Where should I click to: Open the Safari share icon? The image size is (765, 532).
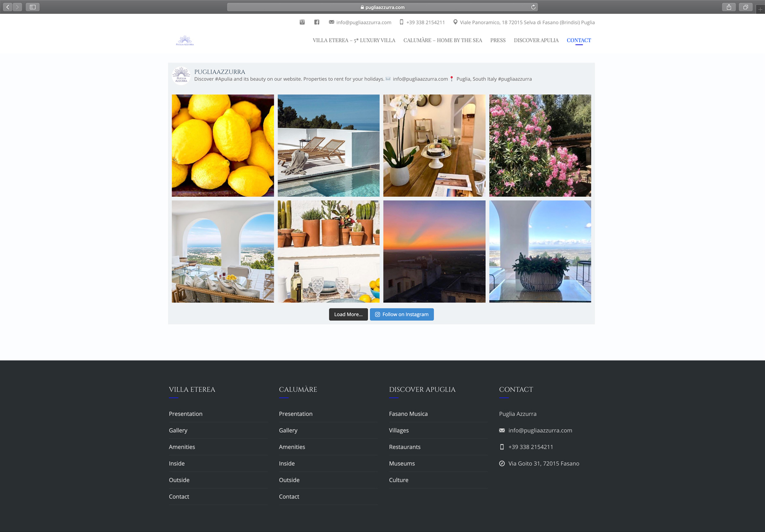[x=729, y=7]
